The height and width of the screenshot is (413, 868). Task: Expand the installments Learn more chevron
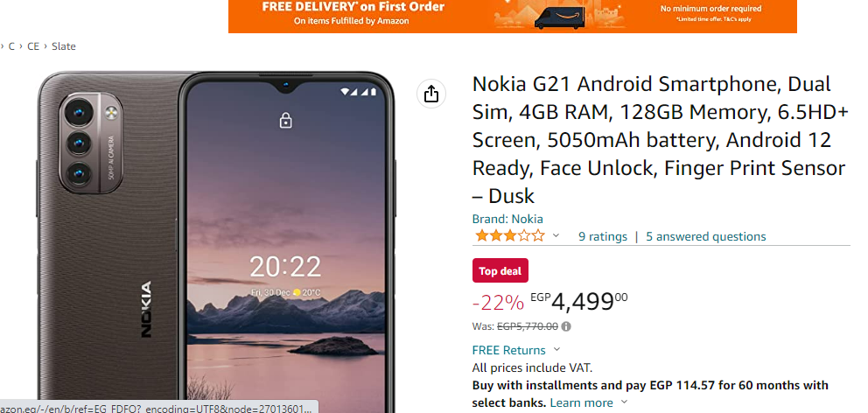[625, 402]
